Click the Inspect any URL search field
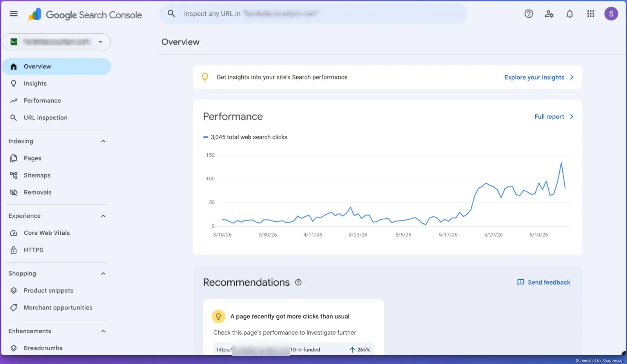Screen dimensions: 627x364 point(313,14)
